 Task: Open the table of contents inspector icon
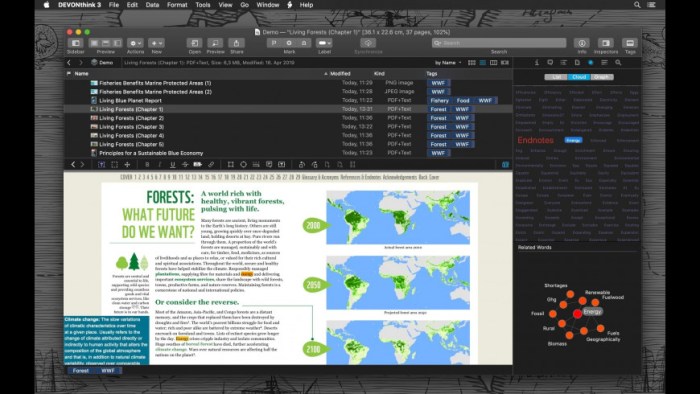point(563,62)
